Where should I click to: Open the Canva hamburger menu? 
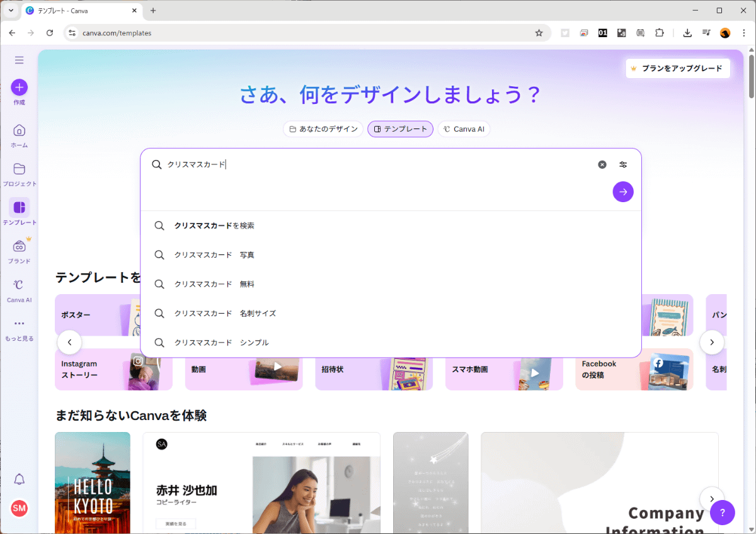[x=20, y=60]
